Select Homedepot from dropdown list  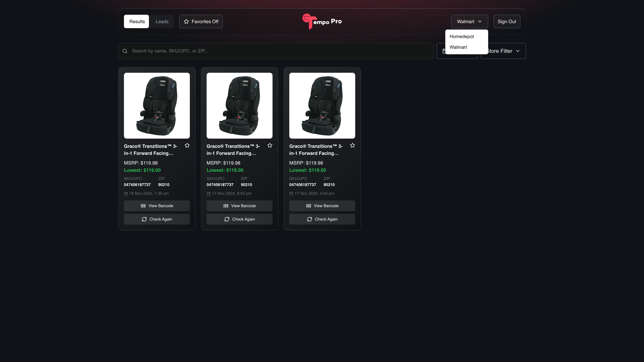coord(462,37)
